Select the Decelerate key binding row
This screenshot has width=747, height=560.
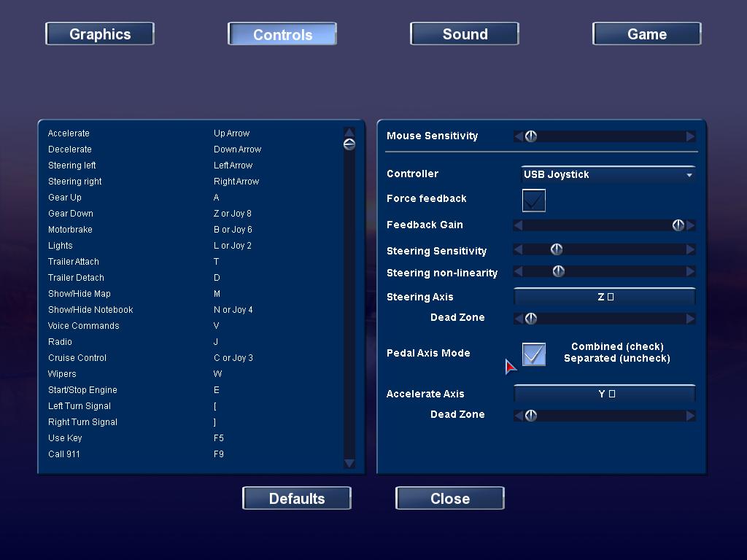pos(193,149)
